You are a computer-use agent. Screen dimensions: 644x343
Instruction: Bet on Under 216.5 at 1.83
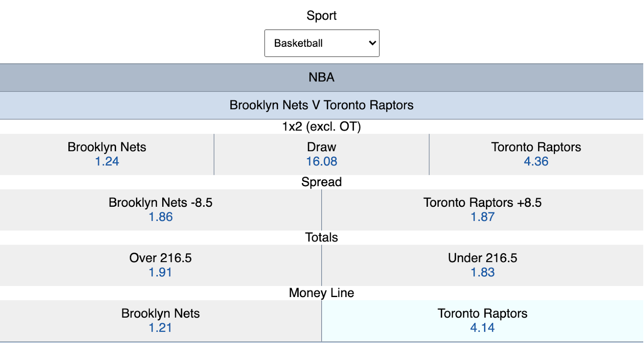tap(483, 265)
